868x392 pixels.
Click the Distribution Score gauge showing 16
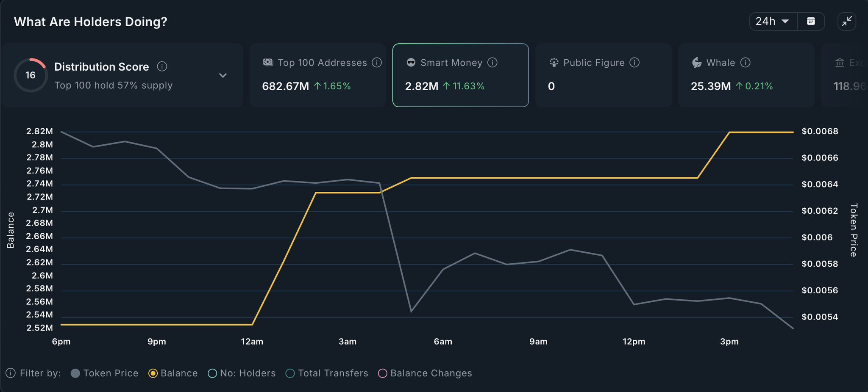tap(30, 75)
